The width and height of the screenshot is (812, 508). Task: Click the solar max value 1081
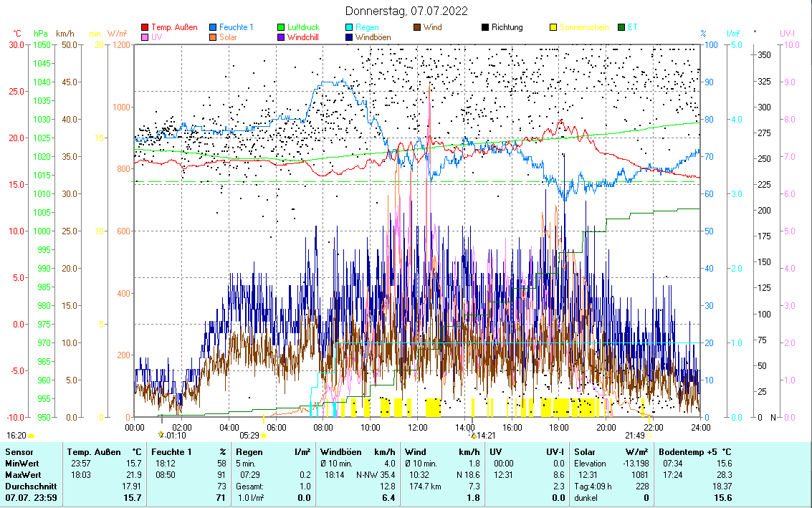(x=640, y=475)
